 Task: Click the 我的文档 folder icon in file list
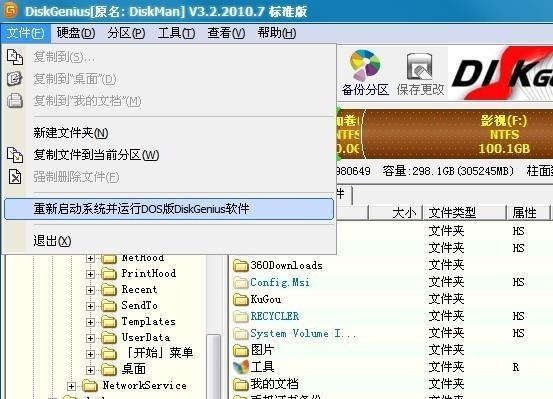[241, 384]
